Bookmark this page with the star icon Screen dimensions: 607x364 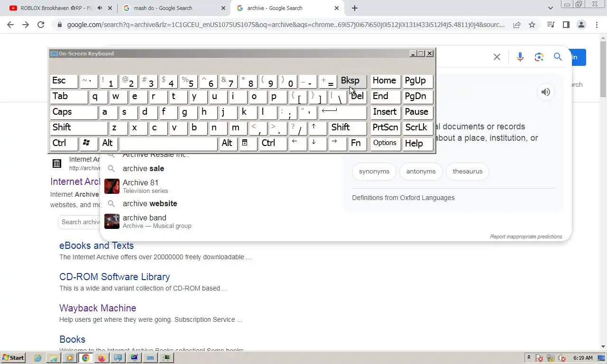point(532,25)
